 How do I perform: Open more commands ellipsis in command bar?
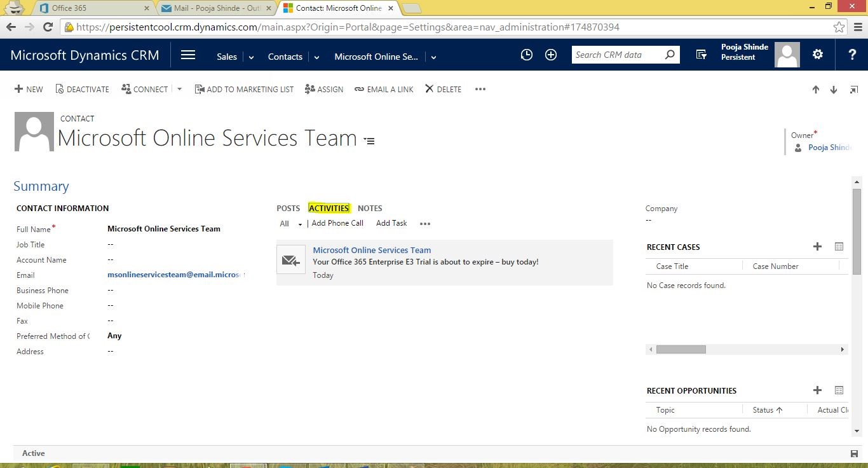[x=480, y=89]
